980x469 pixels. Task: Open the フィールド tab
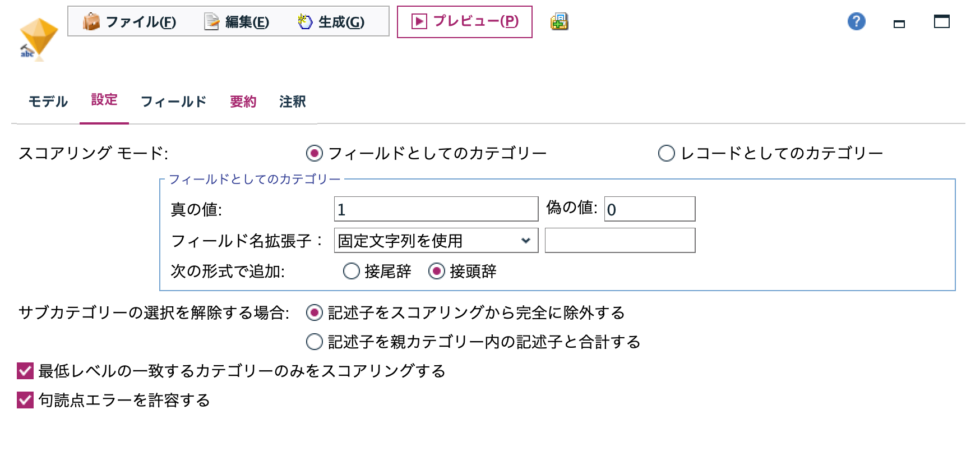point(174,101)
